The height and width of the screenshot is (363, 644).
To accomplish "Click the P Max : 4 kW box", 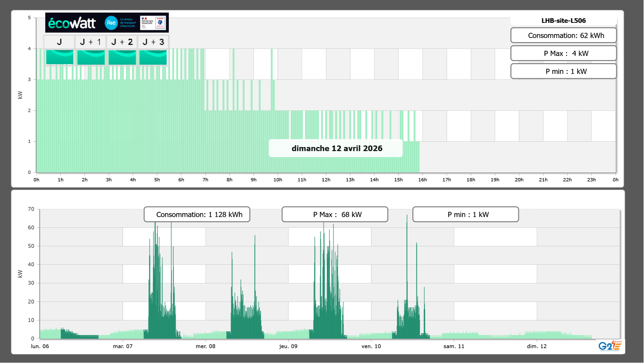I will pyautogui.click(x=563, y=53).
